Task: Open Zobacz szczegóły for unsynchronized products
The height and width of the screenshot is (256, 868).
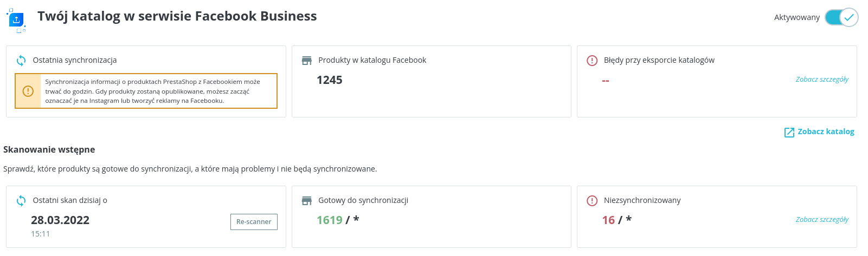Action: pyautogui.click(x=822, y=220)
